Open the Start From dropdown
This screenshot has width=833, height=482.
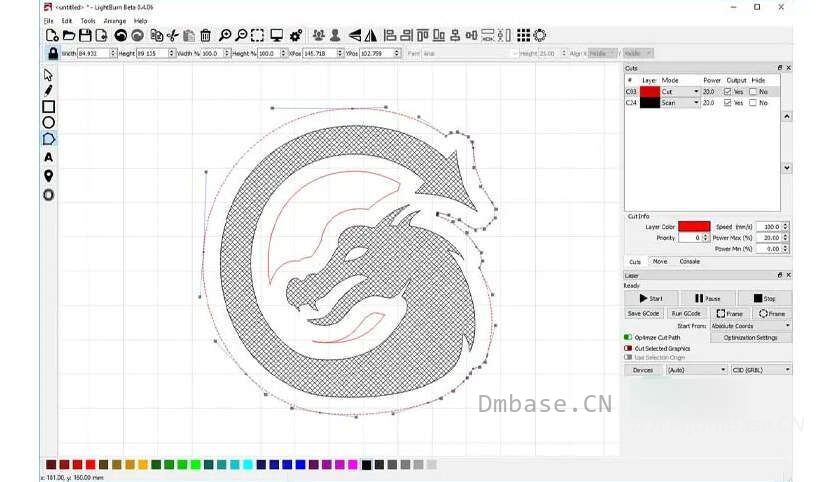pos(751,326)
